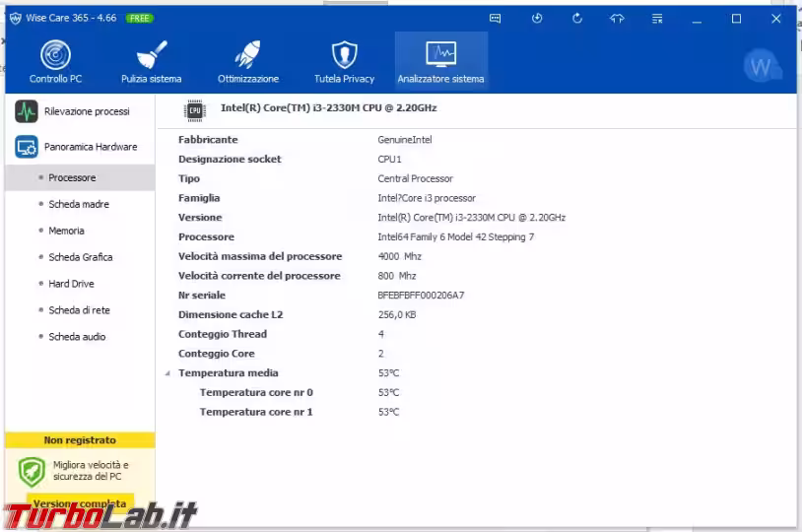Viewport: 802px width, 532px height.
Task: Select Analizzatore sistema monitor icon
Action: (440, 54)
